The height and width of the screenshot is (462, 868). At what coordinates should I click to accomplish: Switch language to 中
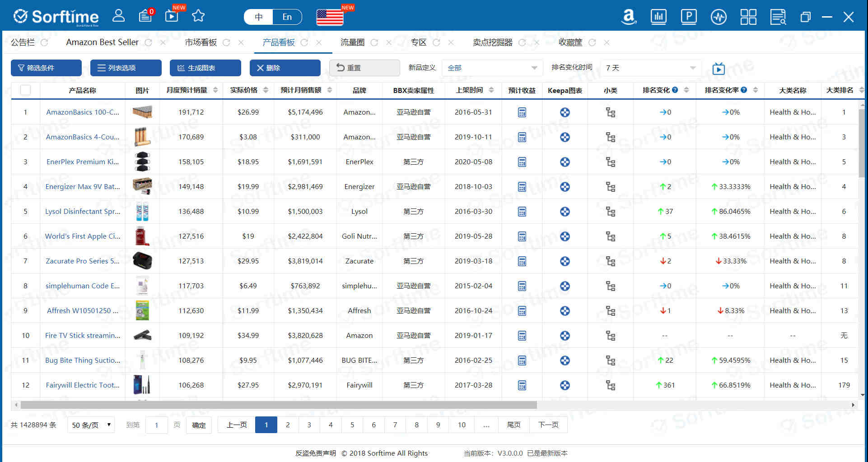tap(259, 17)
